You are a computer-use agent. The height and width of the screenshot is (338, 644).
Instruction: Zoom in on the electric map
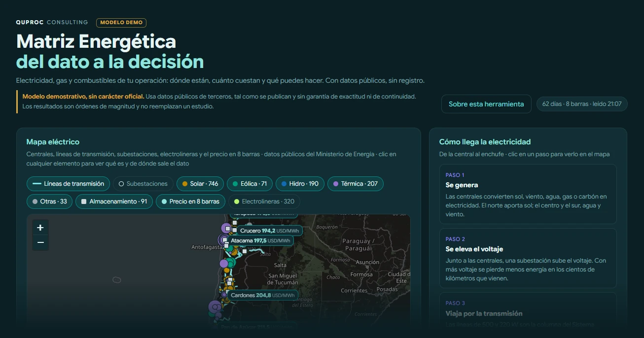(40, 228)
